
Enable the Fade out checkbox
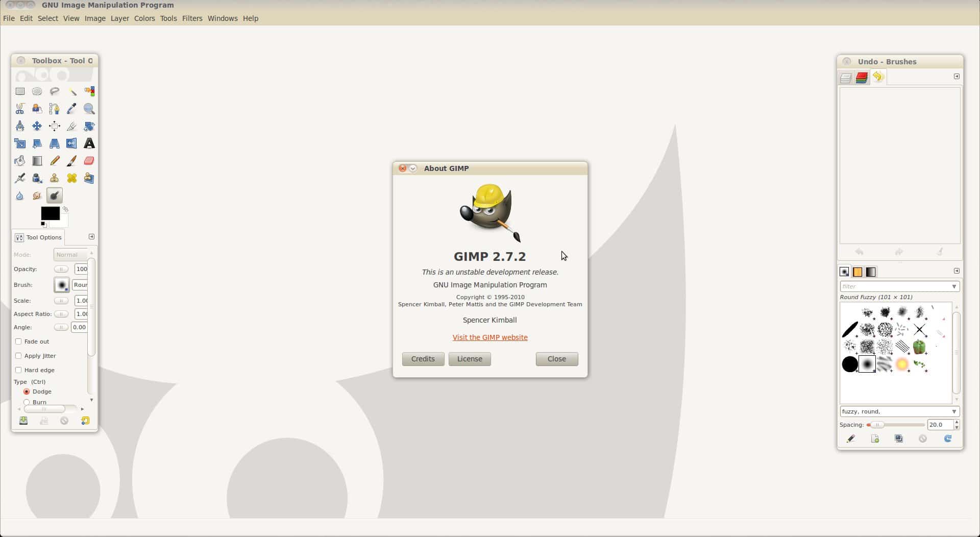18,341
